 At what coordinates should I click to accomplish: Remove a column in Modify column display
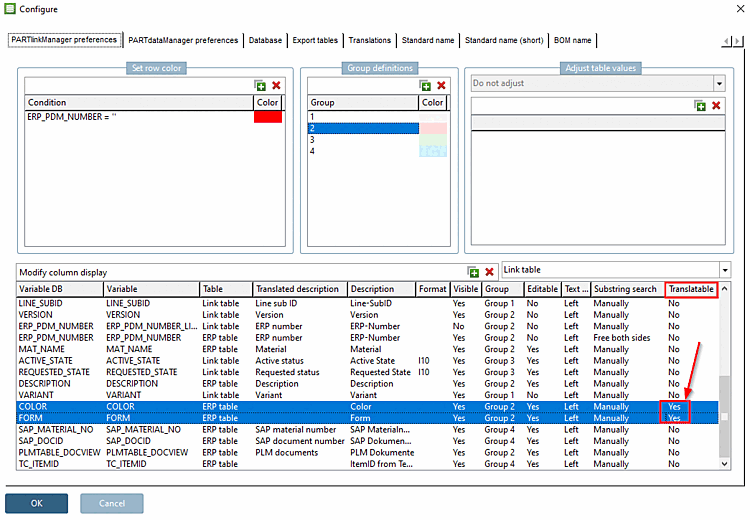click(489, 272)
